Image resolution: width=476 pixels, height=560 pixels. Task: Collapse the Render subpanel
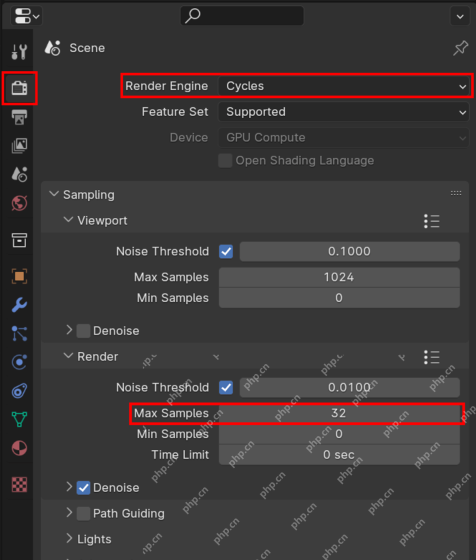point(68,356)
